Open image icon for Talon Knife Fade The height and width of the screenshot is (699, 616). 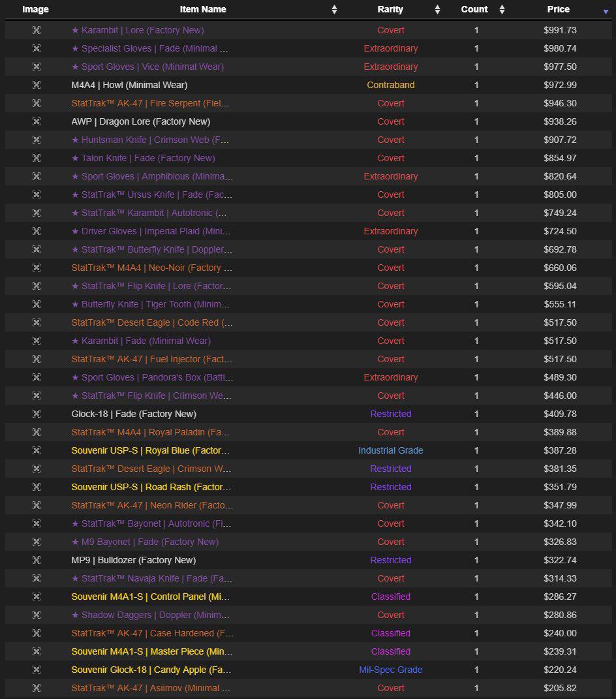tap(37, 158)
